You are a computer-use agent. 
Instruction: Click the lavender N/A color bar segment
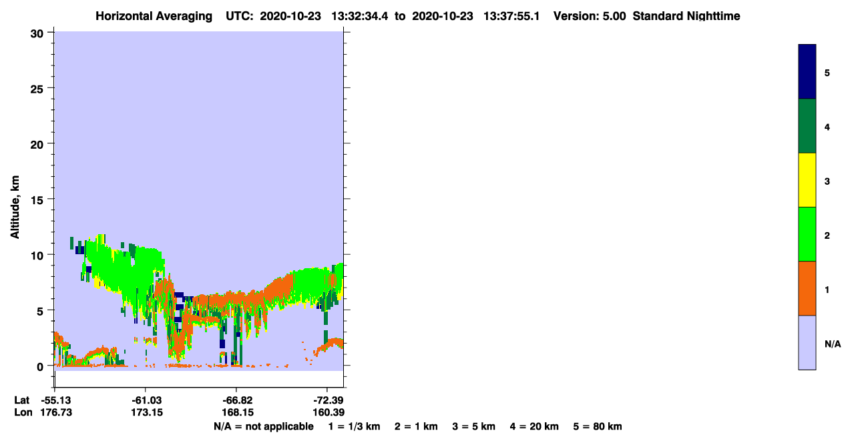[807, 342]
